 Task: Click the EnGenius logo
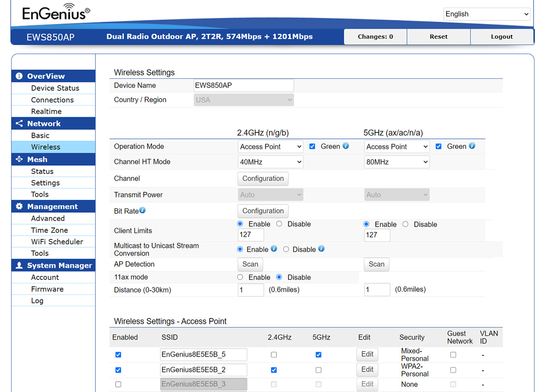click(56, 14)
